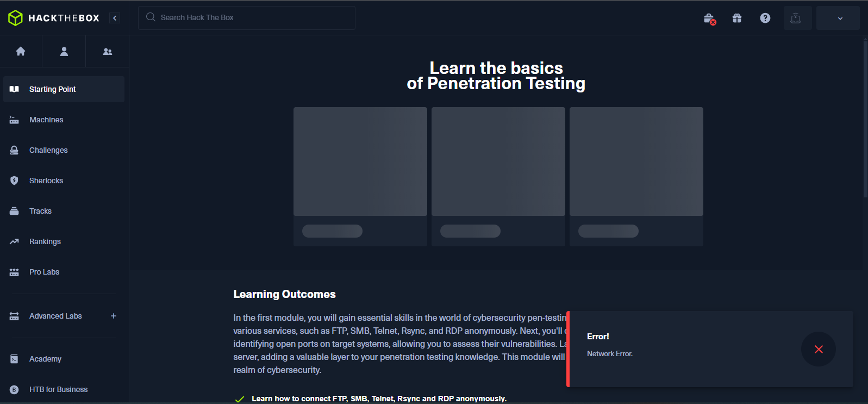Open Rankings in the sidebar

click(x=64, y=241)
